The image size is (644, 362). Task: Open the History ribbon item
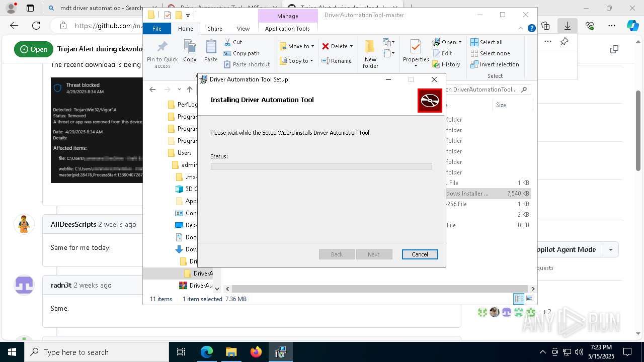pos(446,64)
